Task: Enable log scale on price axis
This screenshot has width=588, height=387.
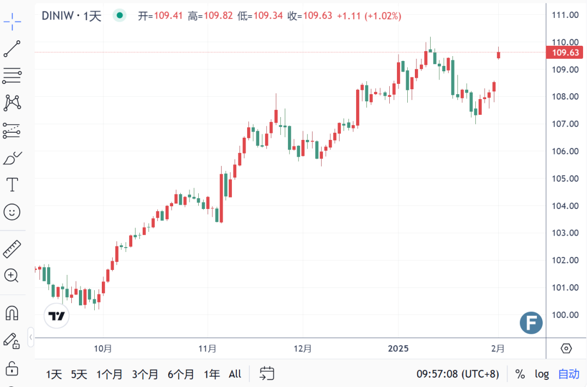Action: point(542,374)
